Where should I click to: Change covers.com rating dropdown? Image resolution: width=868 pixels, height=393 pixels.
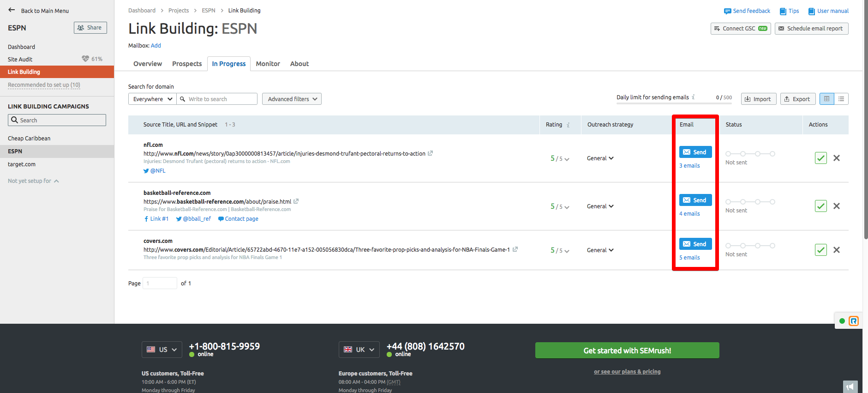point(560,250)
